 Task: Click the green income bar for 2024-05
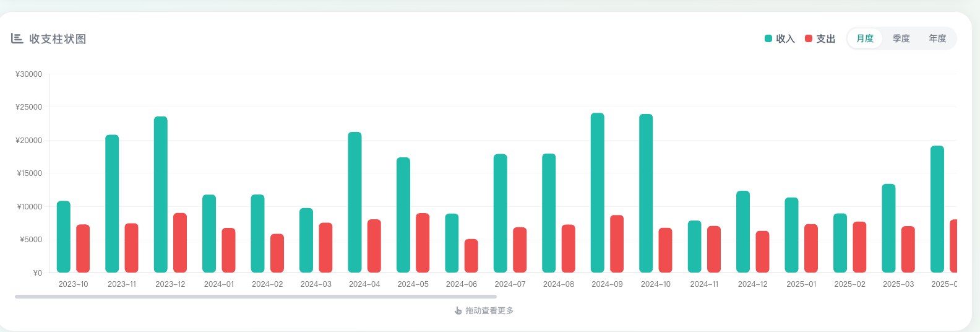(x=403, y=215)
